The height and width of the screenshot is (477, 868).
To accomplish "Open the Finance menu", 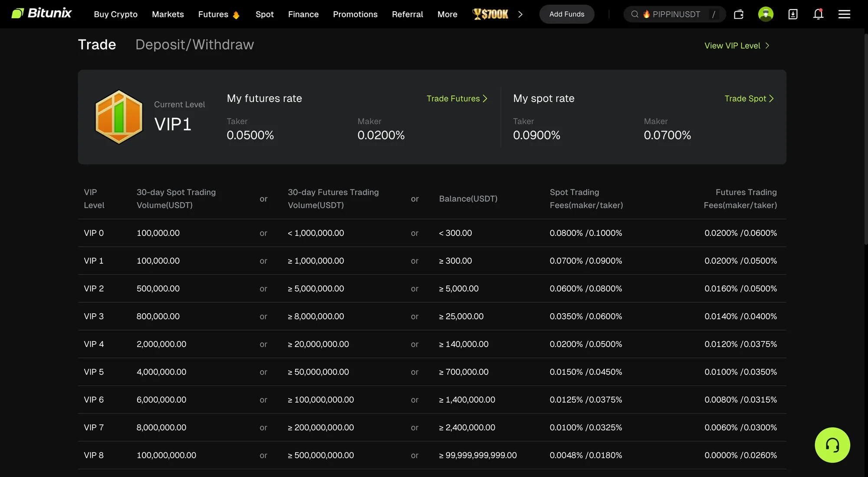I will [x=303, y=14].
